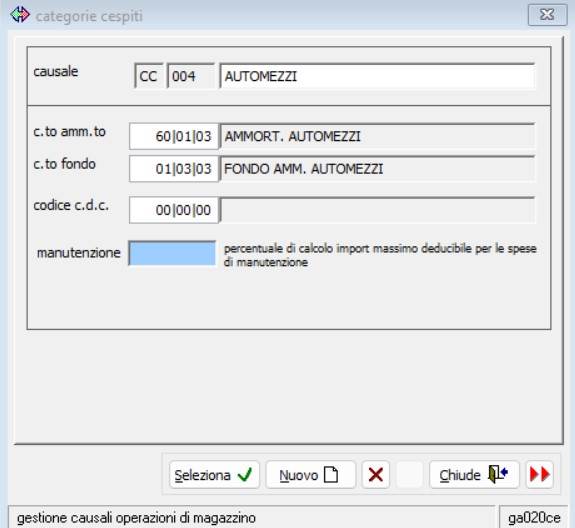Click the empty blank button beside red X

click(409, 475)
